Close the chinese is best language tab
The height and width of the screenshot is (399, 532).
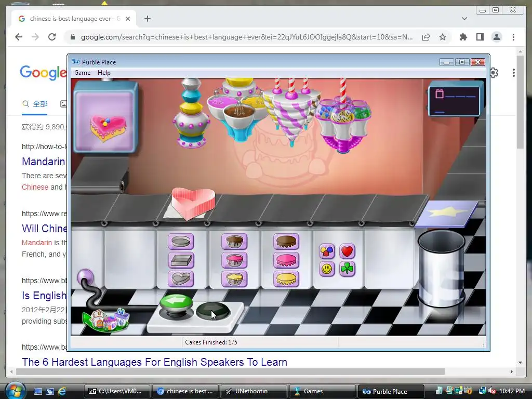coord(128,19)
